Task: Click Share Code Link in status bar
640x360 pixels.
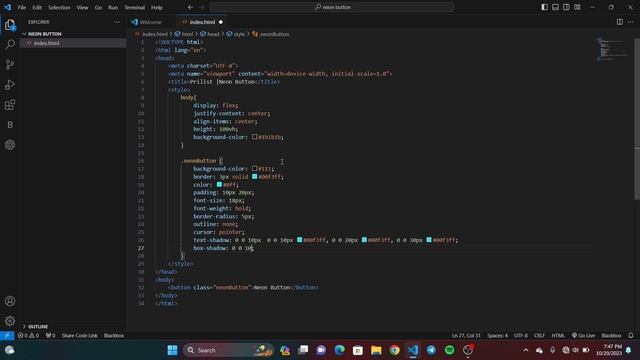Action: (x=80, y=336)
